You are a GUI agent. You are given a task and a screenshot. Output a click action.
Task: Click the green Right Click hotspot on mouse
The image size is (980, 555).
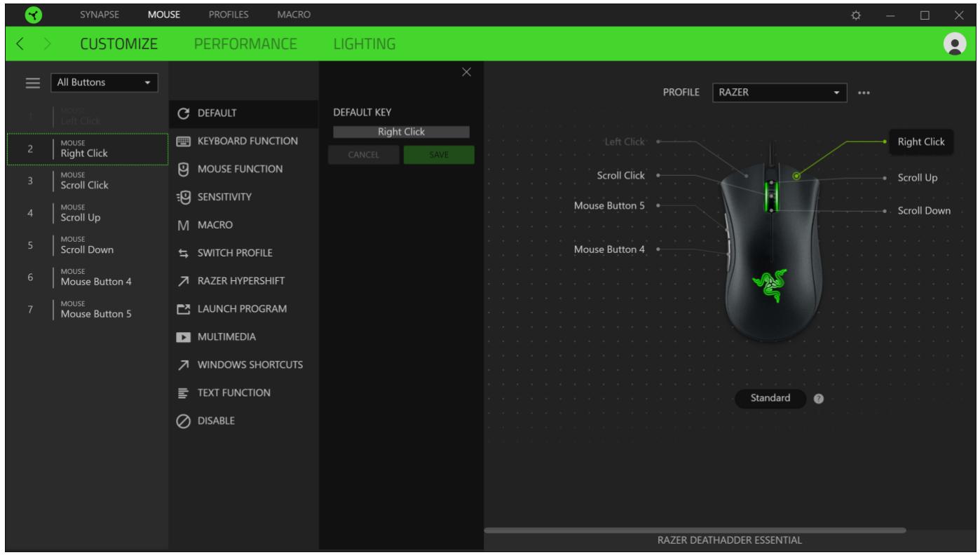796,176
